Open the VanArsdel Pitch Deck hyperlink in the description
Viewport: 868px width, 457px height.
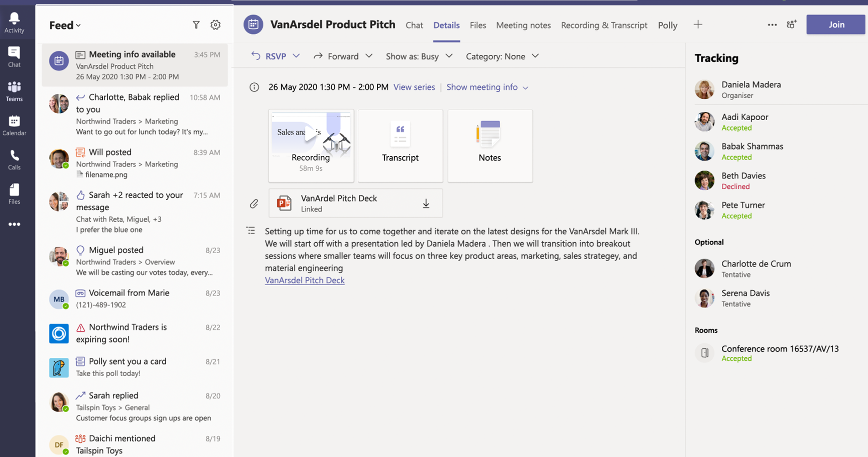tap(305, 280)
